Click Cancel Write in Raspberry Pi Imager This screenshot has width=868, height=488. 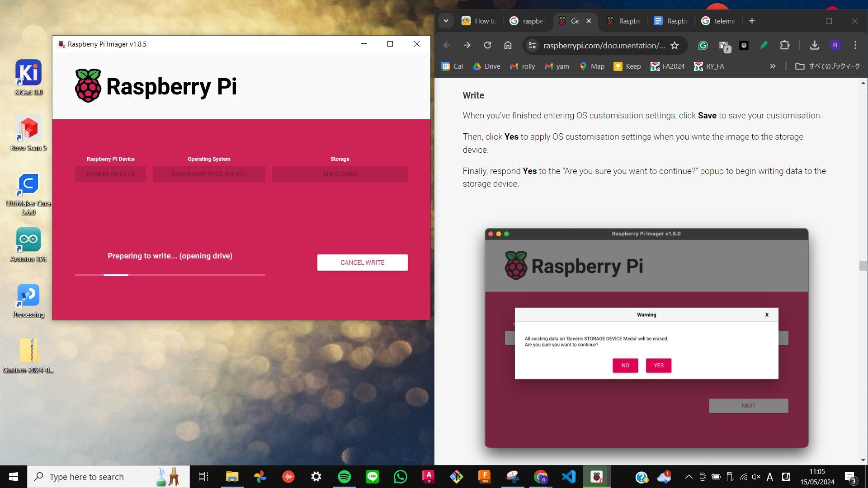pyautogui.click(x=362, y=263)
